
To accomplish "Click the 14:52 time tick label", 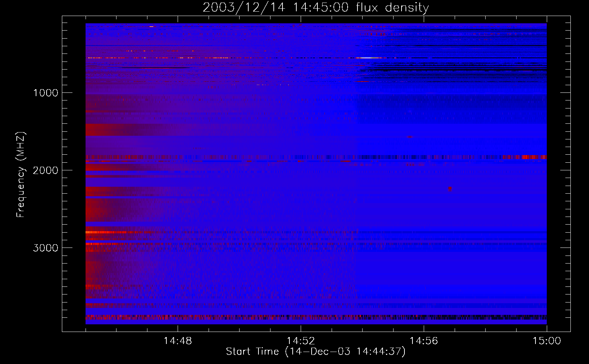I will 301,341.
